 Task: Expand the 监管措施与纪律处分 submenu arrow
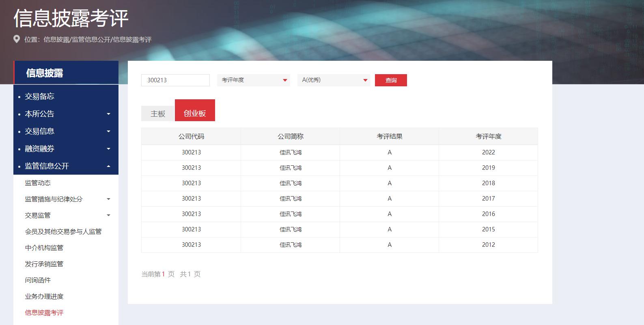108,199
